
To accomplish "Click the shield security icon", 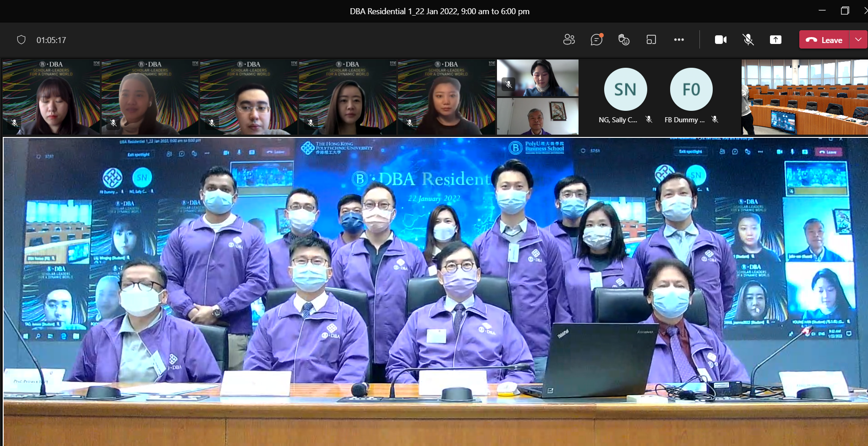I will [x=21, y=40].
